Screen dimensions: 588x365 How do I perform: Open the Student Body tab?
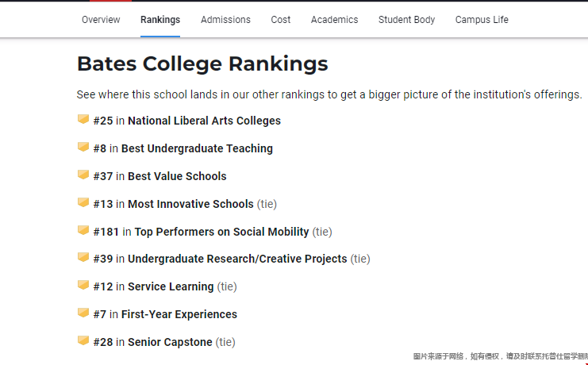pyautogui.click(x=406, y=20)
